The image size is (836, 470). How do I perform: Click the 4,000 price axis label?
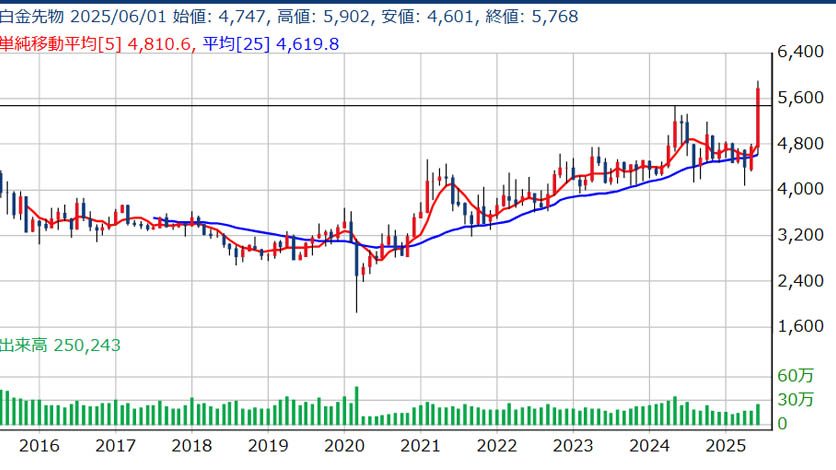click(x=800, y=189)
